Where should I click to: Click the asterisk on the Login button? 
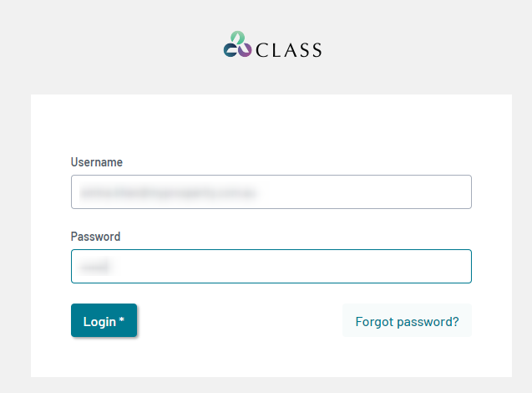(121, 319)
